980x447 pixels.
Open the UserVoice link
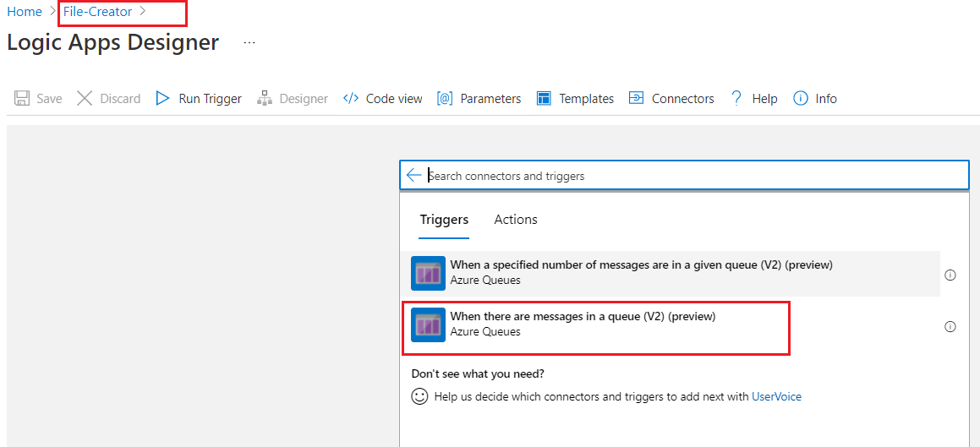(x=776, y=396)
